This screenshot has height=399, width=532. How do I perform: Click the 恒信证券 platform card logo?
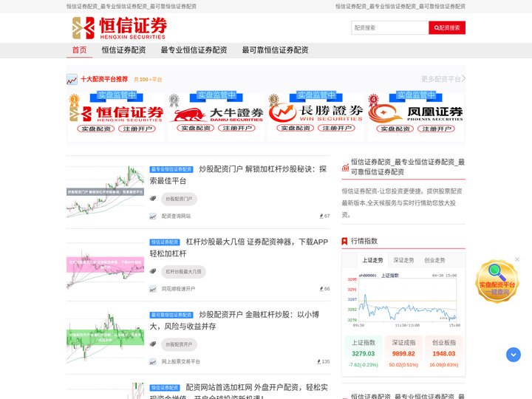(x=117, y=114)
